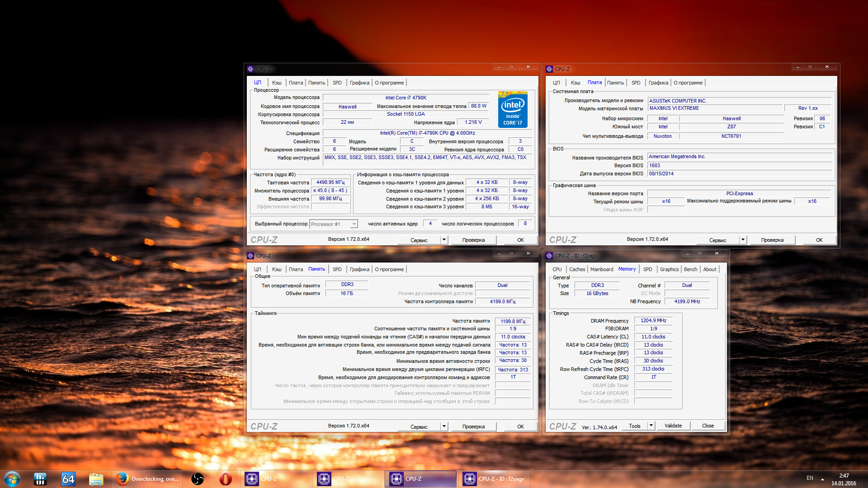Open Сервис dropdown arrow in Плата window
The width and height of the screenshot is (868, 488).
click(743, 240)
